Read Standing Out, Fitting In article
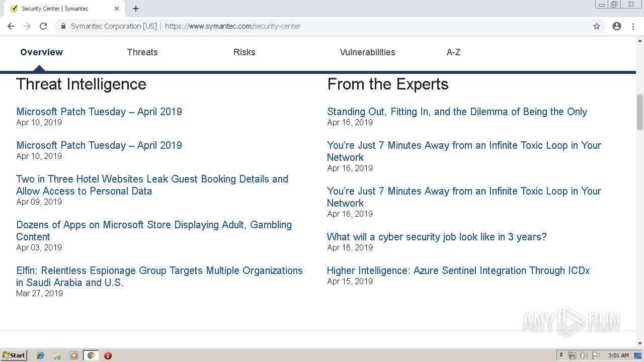Screen dimensions: 644x362 point(457,112)
